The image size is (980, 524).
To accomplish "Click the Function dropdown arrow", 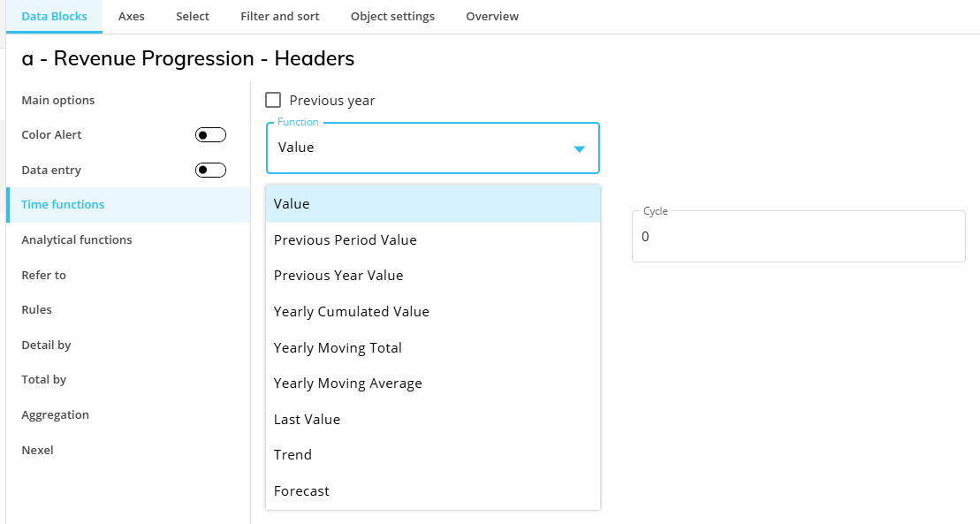I will click(x=579, y=148).
